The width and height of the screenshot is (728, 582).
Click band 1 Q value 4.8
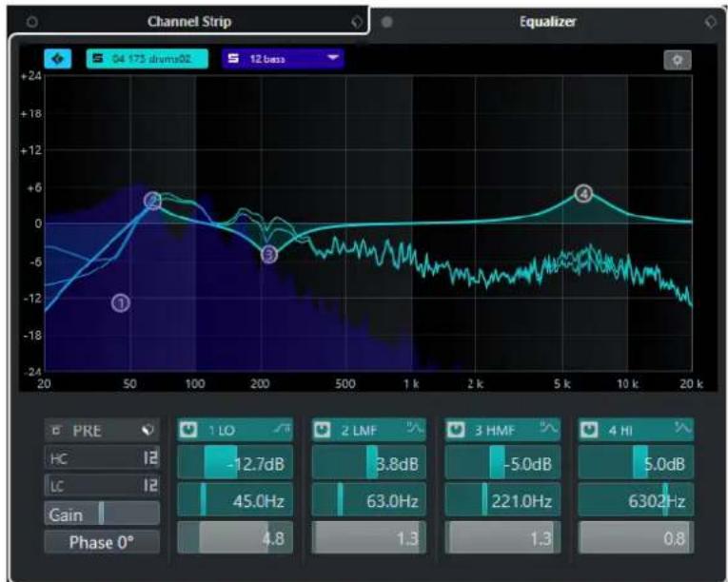235,537
